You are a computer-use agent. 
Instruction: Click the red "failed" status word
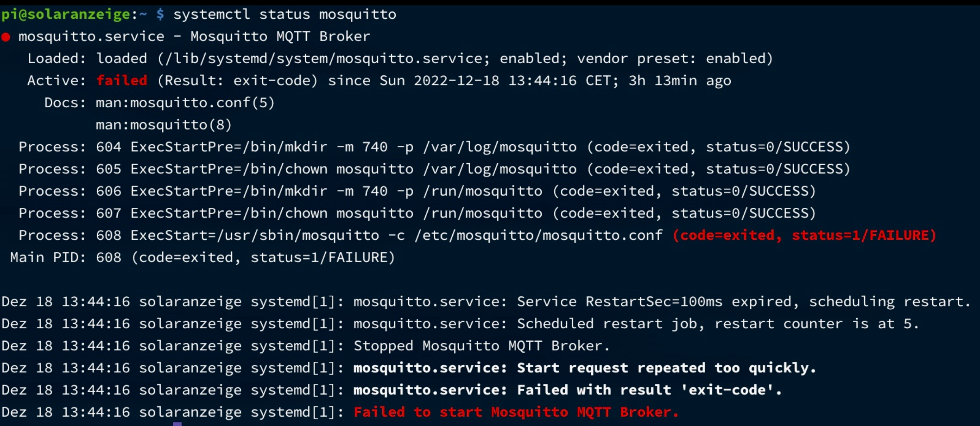121,81
